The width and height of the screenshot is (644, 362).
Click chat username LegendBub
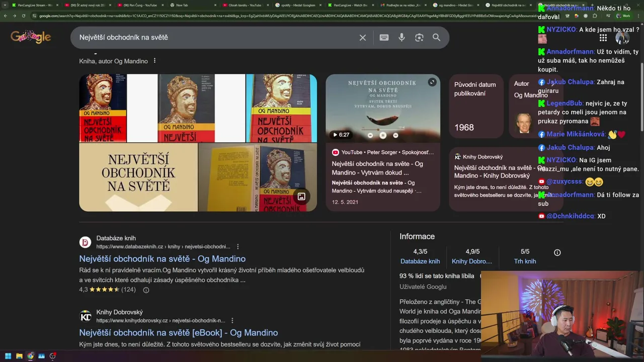pos(565,103)
